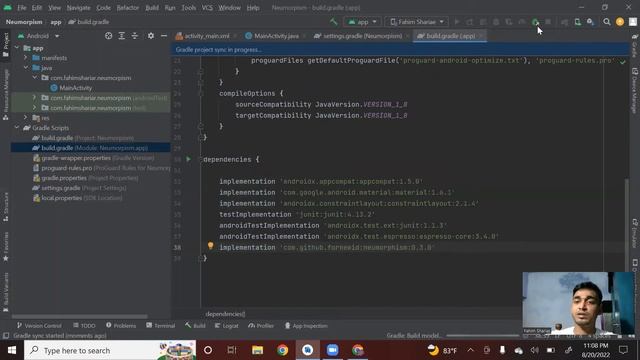
Task: Open File Explorer from the taskbar
Action: click(x=257, y=350)
